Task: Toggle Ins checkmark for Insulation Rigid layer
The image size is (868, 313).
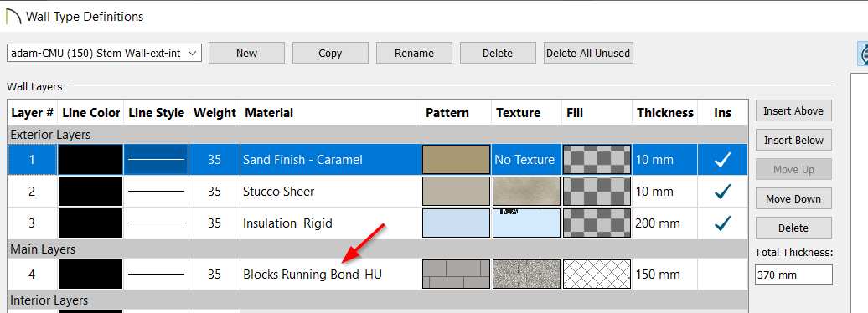Action: [722, 223]
